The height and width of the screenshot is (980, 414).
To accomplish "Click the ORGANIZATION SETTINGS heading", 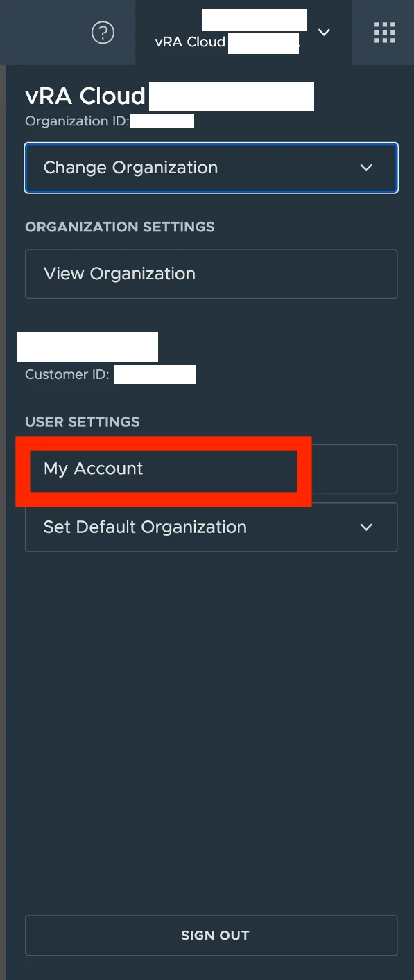I will click(x=120, y=227).
